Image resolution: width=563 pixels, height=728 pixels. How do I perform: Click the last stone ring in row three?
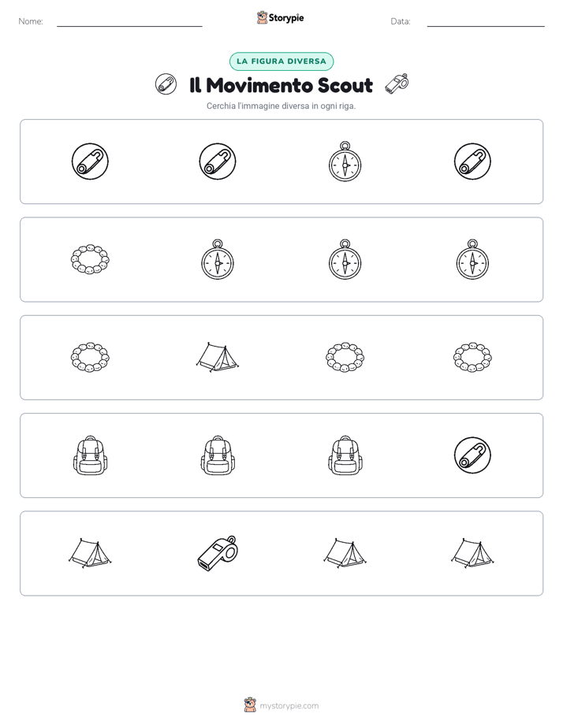click(472, 357)
